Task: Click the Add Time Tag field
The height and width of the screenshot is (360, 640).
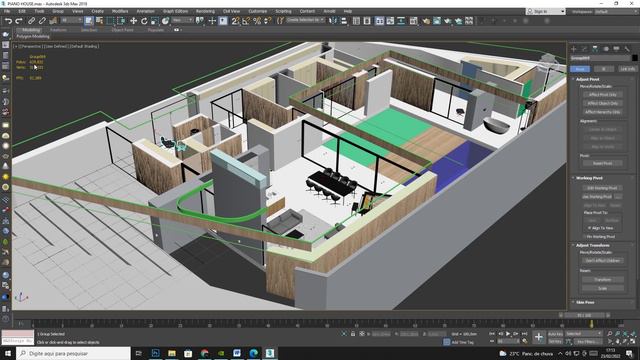Action: pyautogui.click(x=463, y=342)
